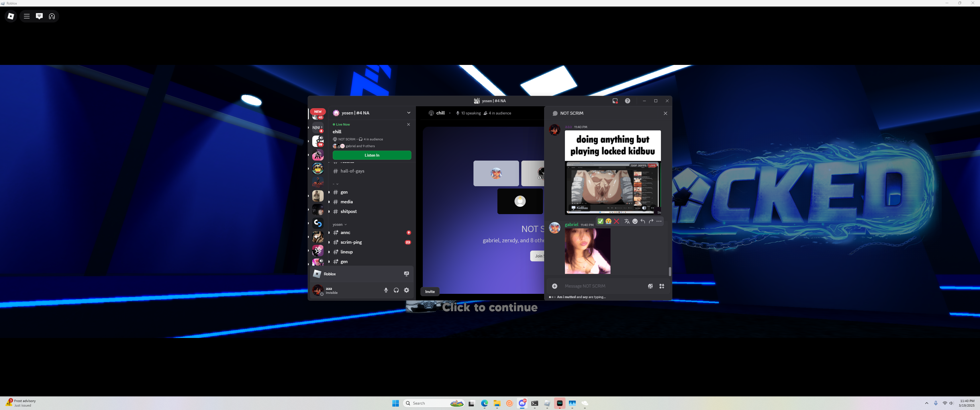Open the scrim-ping channel
Image resolution: width=980 pixels, height=410 pixels.
351,242
